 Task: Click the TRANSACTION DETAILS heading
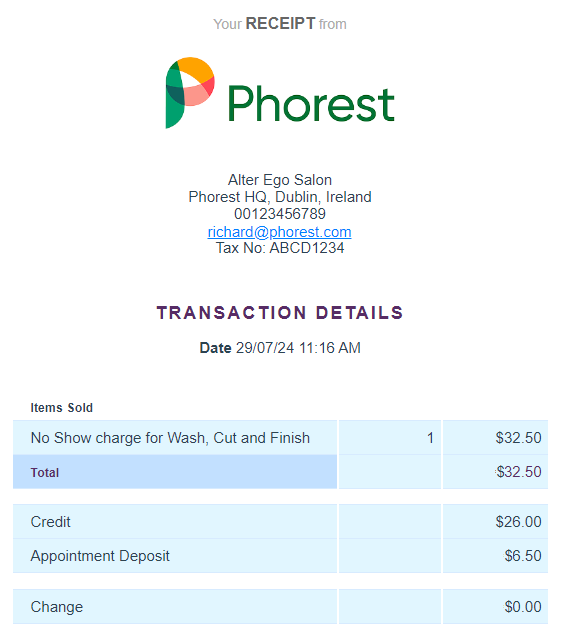click(x=280, y=313)
